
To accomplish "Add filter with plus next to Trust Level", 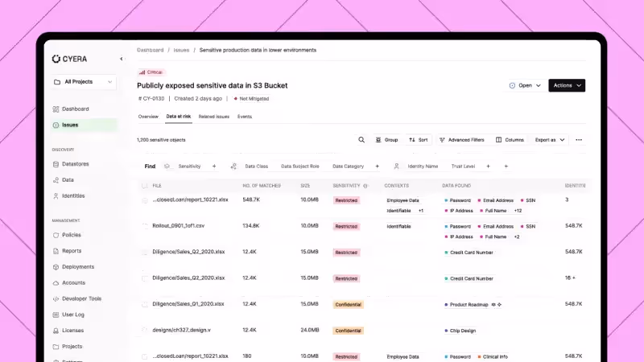I will coord(489,167).
